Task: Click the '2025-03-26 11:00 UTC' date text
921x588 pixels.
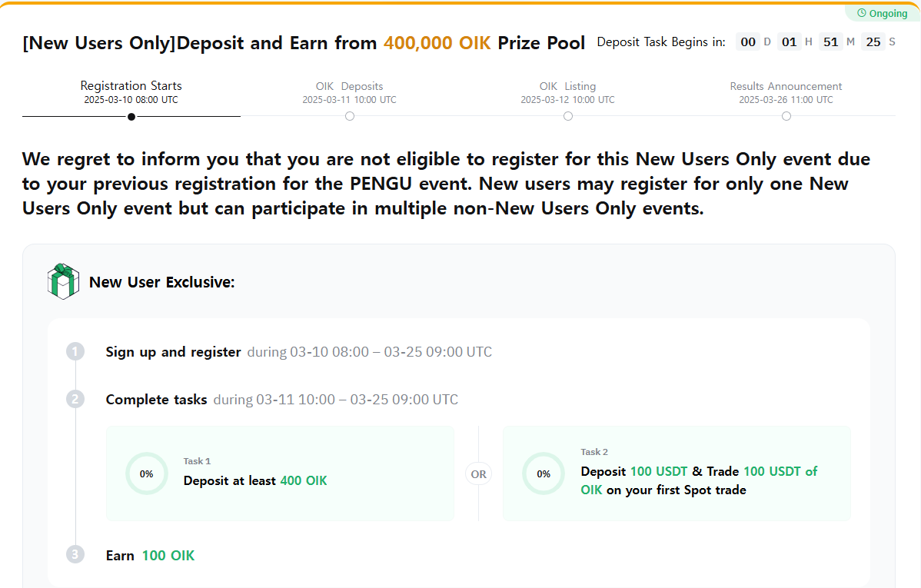Action: [x=786, y=100]
